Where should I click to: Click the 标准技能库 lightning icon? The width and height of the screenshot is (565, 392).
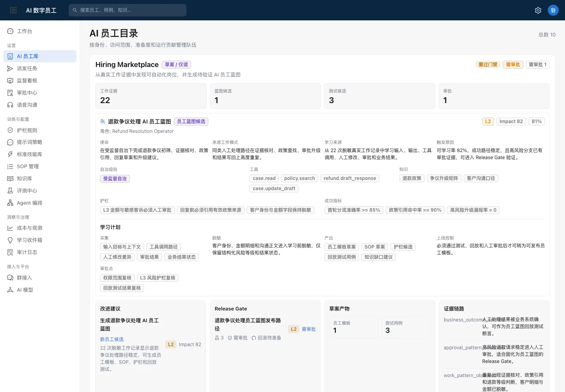point(10,154)
